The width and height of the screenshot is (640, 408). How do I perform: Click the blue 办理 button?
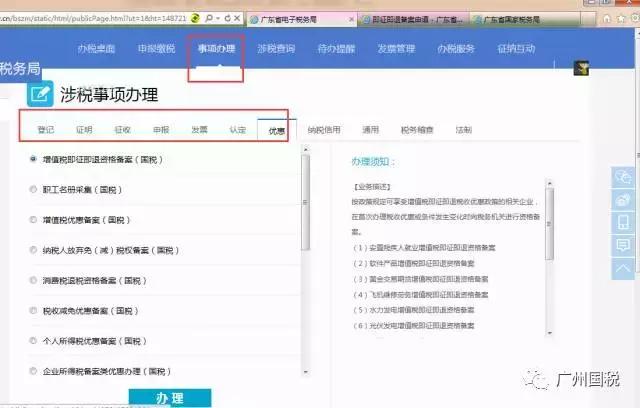[170, 398]
